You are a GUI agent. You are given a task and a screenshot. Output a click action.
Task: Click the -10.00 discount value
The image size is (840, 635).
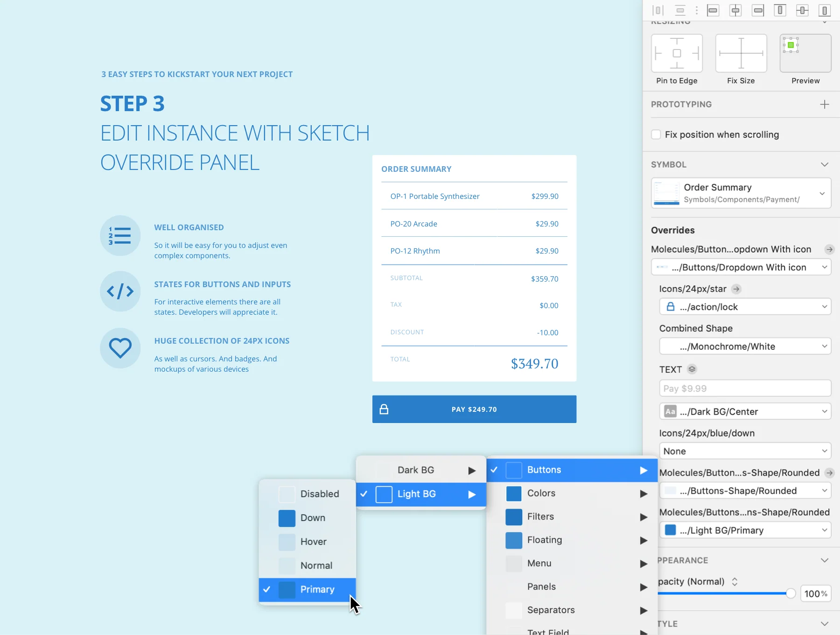547,332
